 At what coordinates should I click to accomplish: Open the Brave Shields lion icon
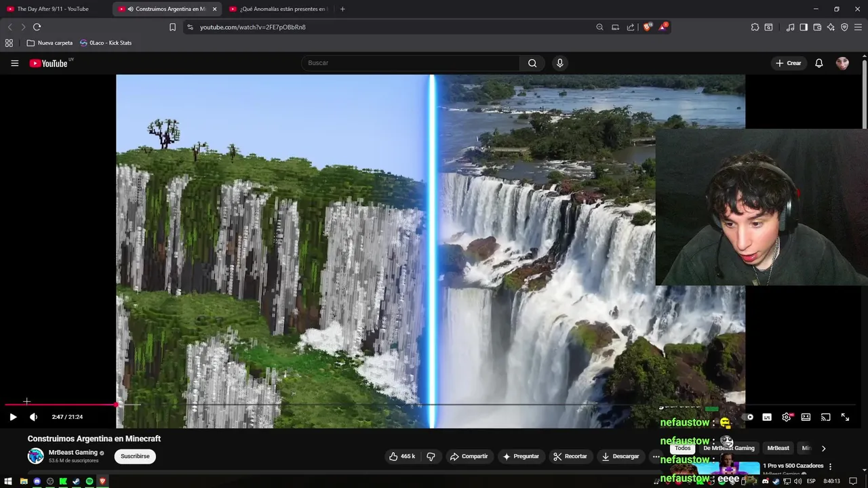(x=648, y=26)
